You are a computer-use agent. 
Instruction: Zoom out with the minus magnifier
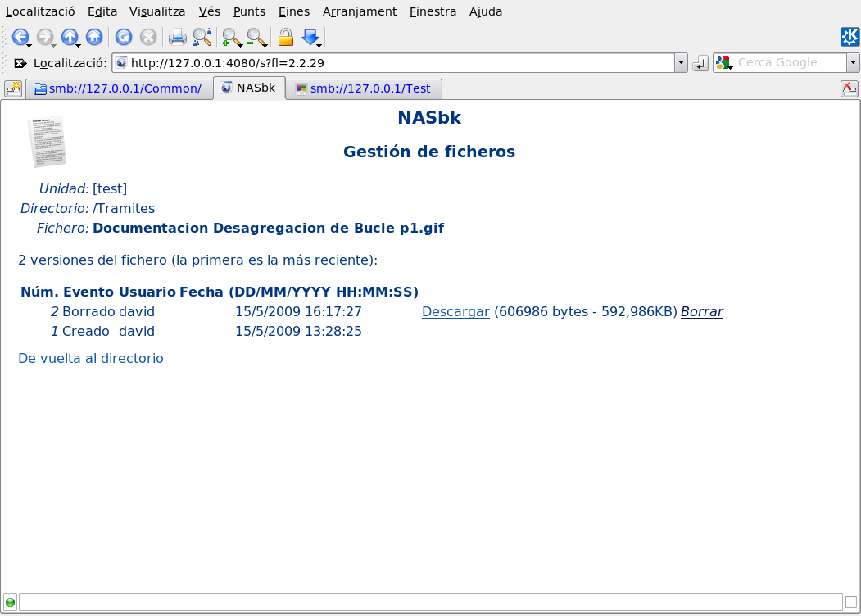(x=256, y=37)
